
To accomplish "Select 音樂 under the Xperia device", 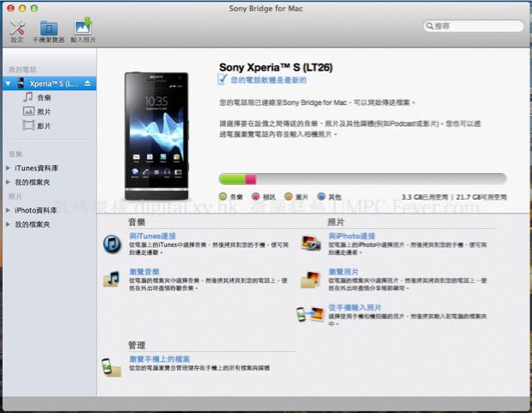I will coord(43,98).
